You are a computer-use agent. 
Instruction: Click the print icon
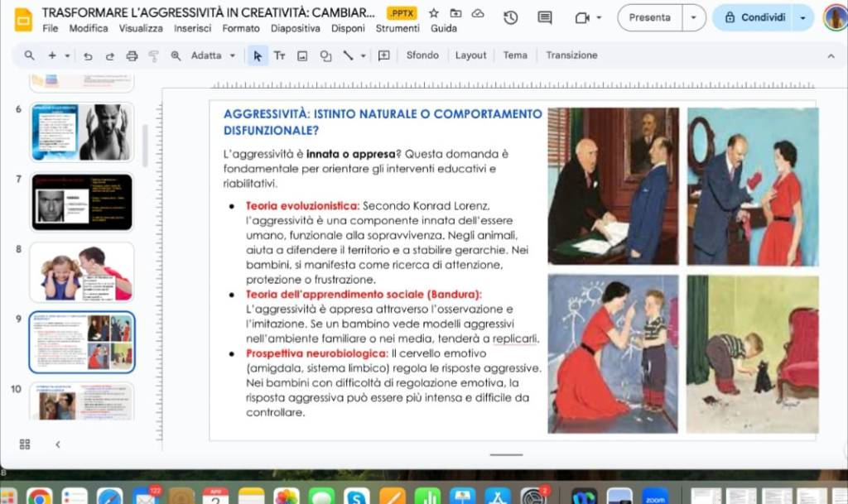click(x=132, y=55)
